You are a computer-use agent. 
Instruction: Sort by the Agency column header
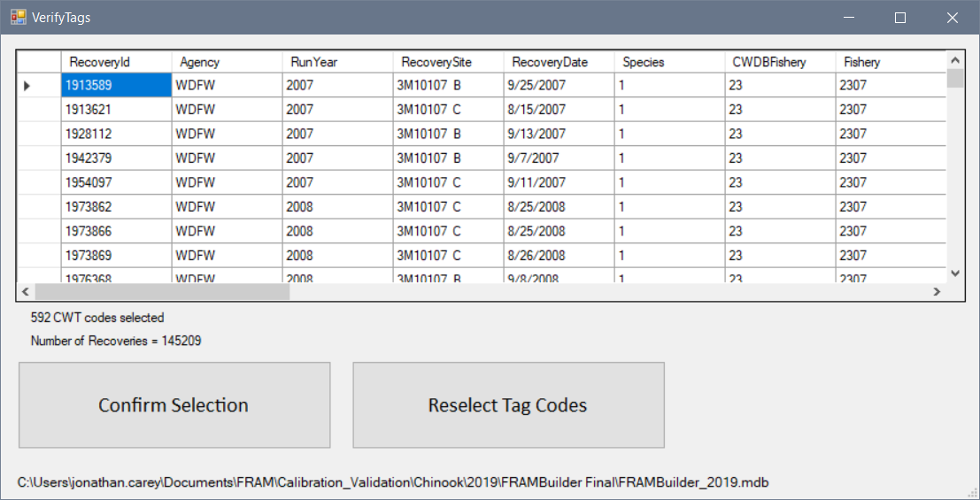pos(227,62)
